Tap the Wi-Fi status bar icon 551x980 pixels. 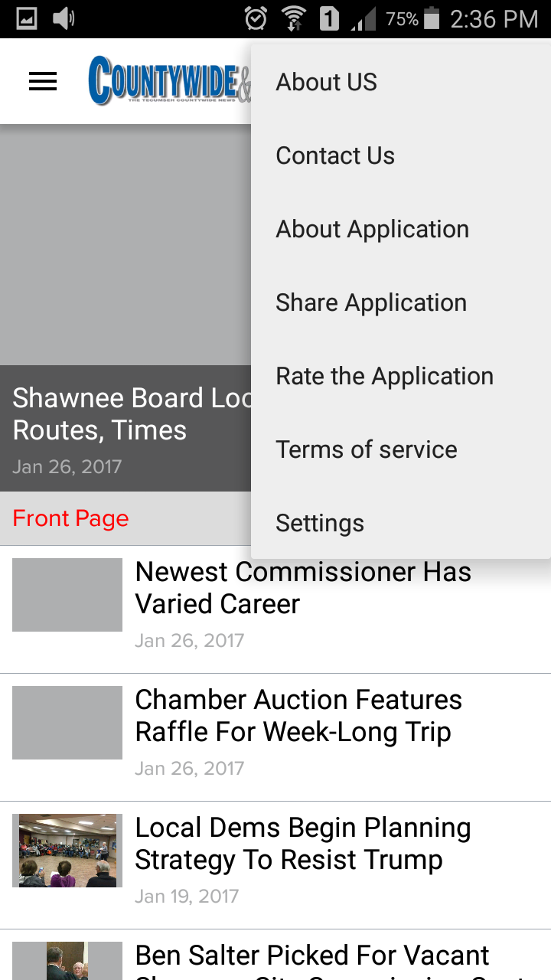click(293, 18)
